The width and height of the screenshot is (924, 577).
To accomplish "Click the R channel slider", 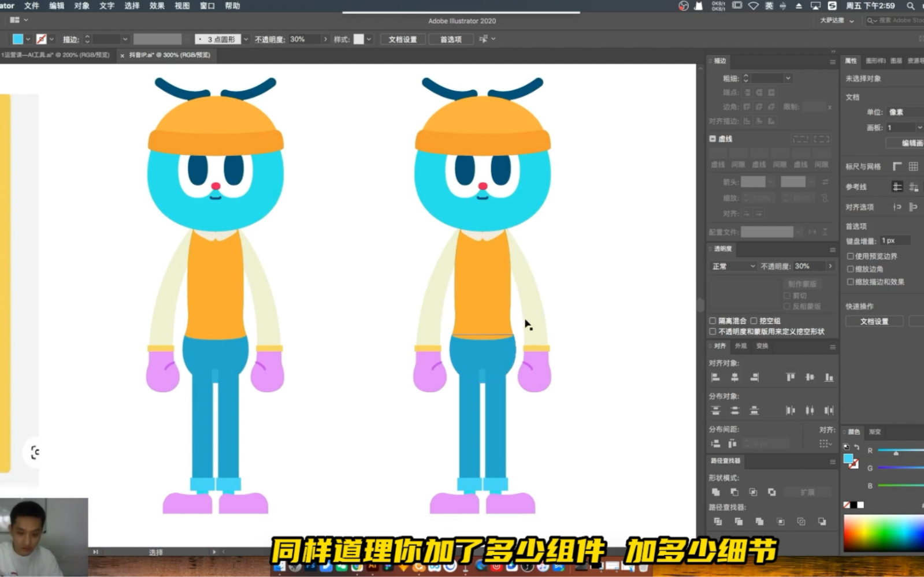I will pyautogui.click(x=900, y=451).
